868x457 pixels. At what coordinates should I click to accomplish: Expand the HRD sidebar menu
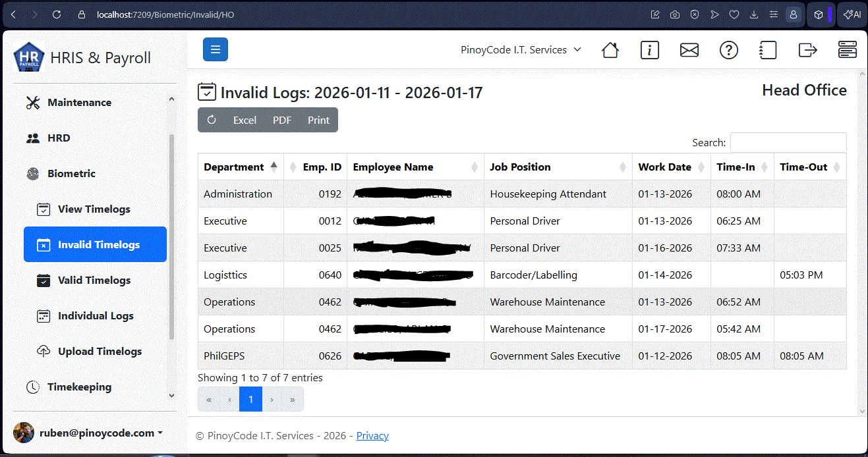pyautogui.click(x=95, y=138)
